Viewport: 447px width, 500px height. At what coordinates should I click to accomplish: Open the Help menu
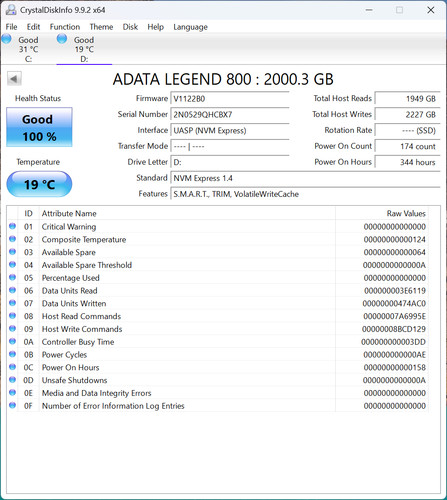(156, 27)
